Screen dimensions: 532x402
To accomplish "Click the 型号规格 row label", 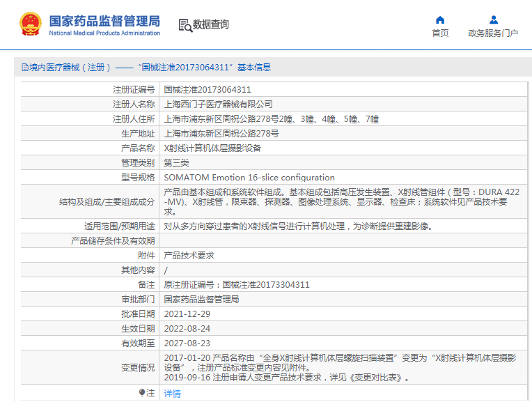I will pyautogui.click(x=138, y=177).
